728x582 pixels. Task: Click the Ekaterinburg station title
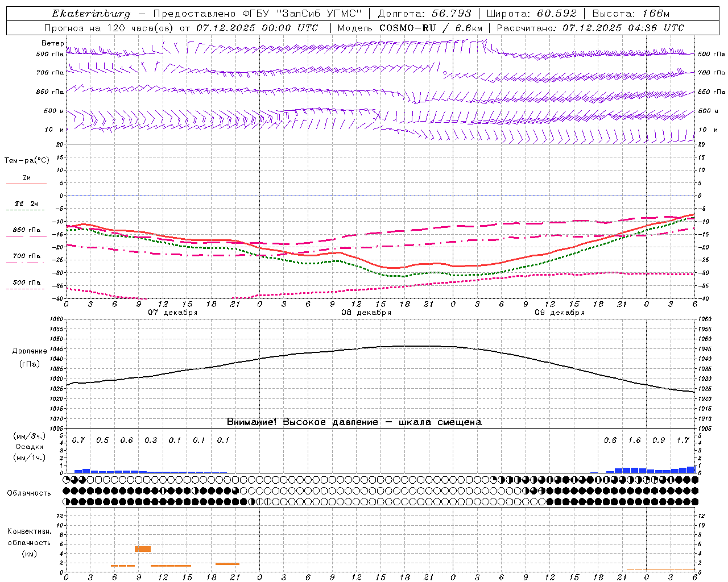[x=91, y=14]
